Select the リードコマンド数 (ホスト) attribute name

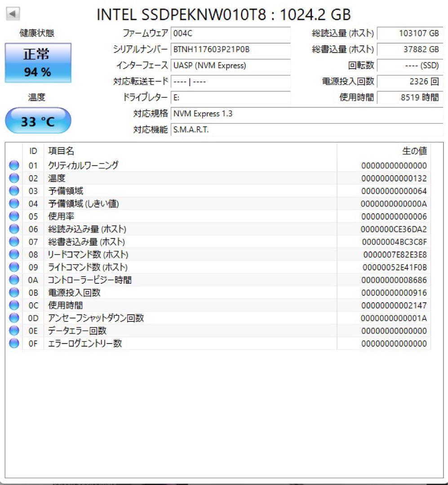click(88, 254)
